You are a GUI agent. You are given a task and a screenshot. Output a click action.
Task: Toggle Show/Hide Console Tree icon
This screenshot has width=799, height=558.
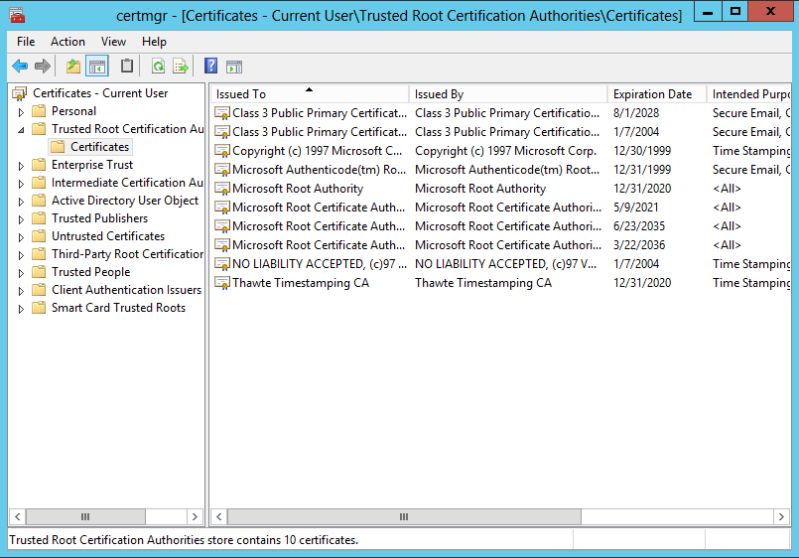97,66
